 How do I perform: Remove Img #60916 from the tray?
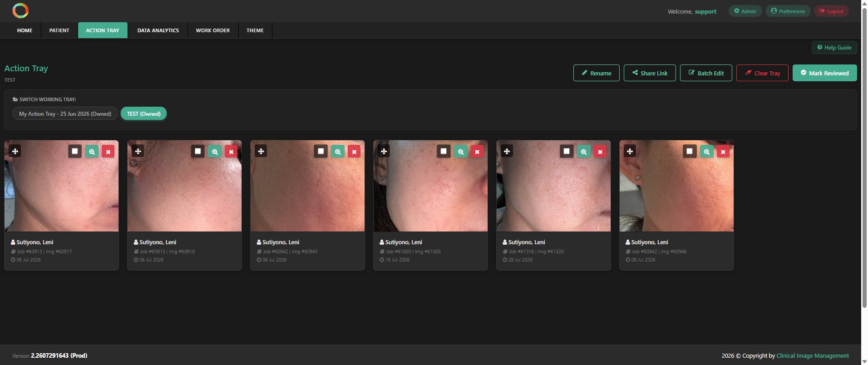[231, 152]
